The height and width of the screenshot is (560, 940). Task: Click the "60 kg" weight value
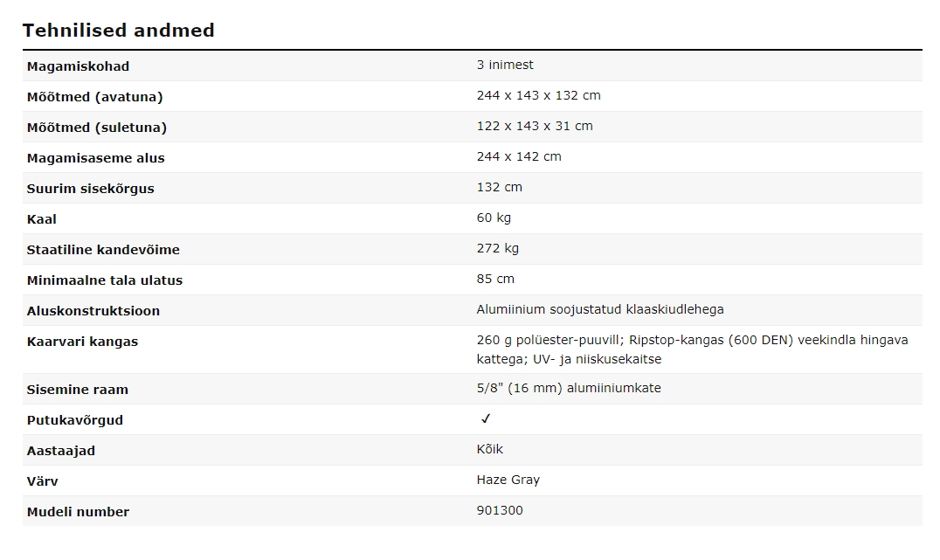[494, 218]
